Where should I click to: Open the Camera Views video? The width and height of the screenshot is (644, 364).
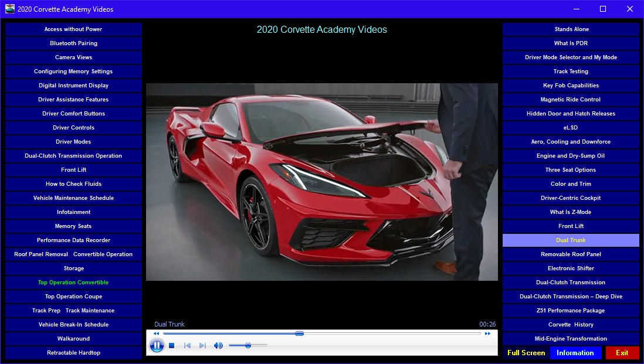73,57
